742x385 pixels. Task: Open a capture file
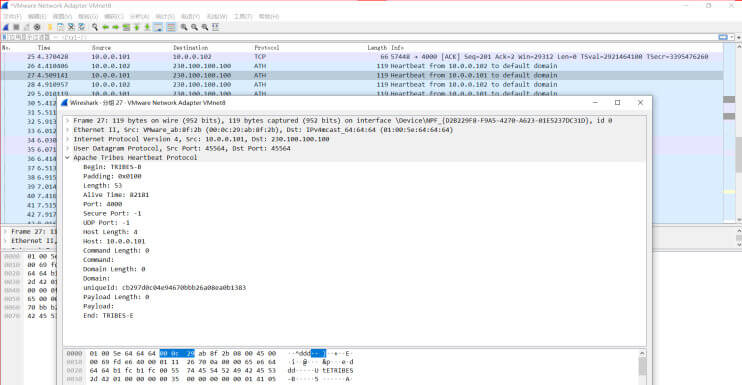point(50,27)
